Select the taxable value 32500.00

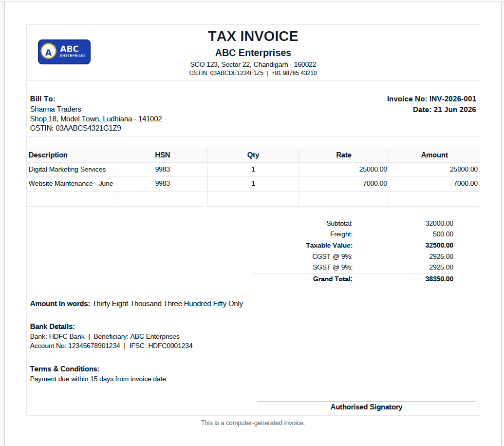click(439, 245)
